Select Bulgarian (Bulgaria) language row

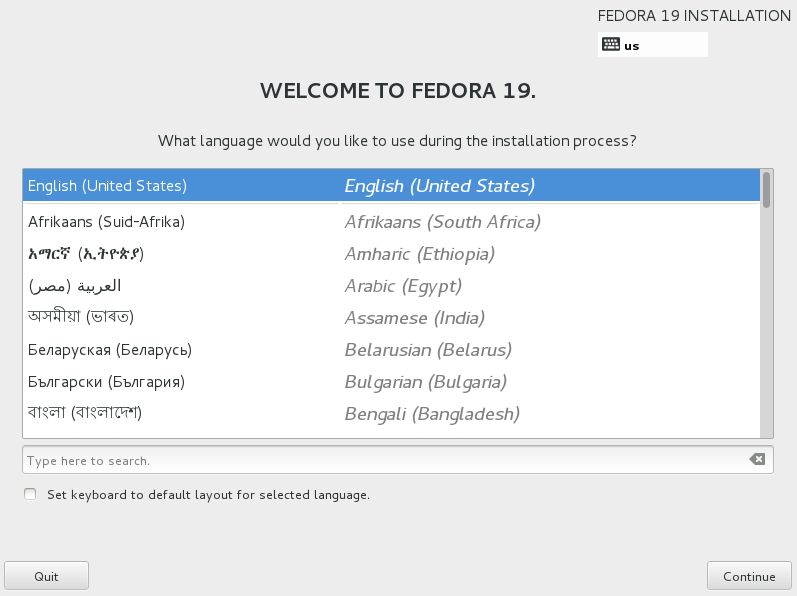click(391, 382)
